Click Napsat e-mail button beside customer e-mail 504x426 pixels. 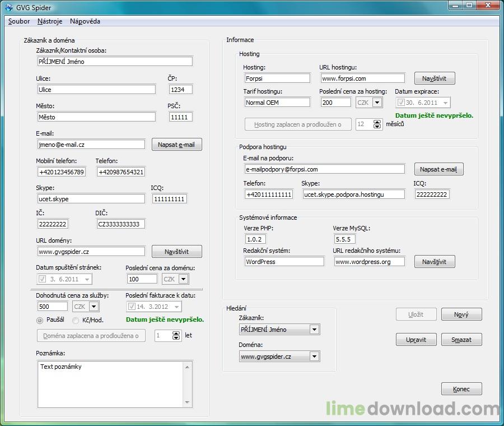coord(176,145)
